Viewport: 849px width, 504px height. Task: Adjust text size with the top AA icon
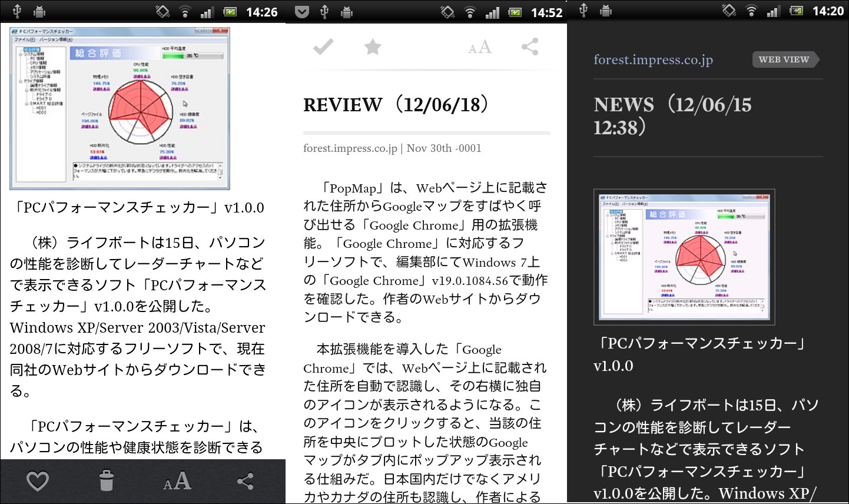tap(480, 47)
